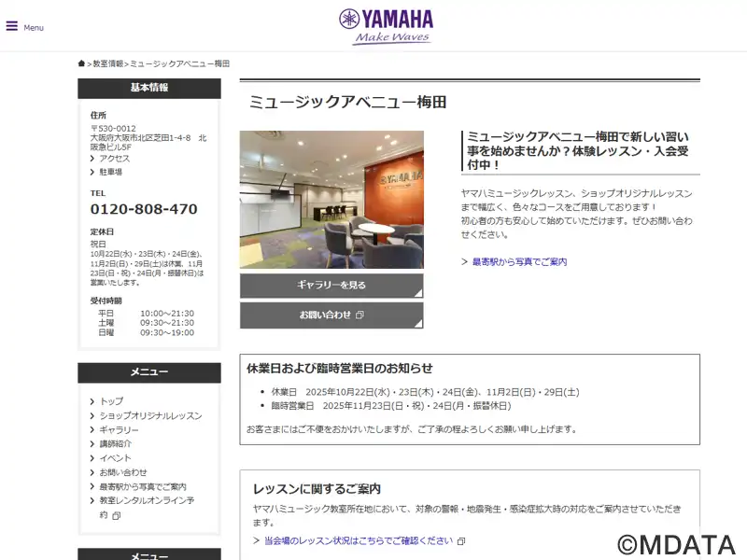The width and height of the screenshot is (747, 560).
Task: Click the chevron before 駐車場
Action: tap(92, 172)
